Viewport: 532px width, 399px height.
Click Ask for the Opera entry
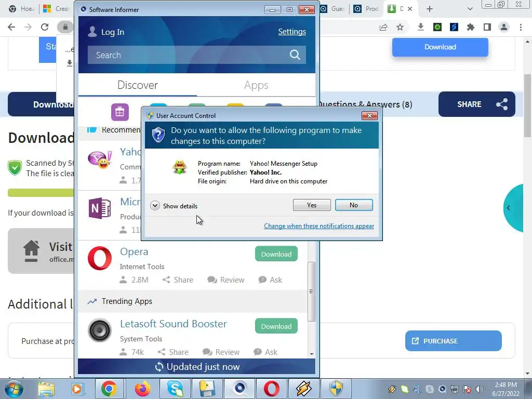pyautogui.click(x=270, y=280)
